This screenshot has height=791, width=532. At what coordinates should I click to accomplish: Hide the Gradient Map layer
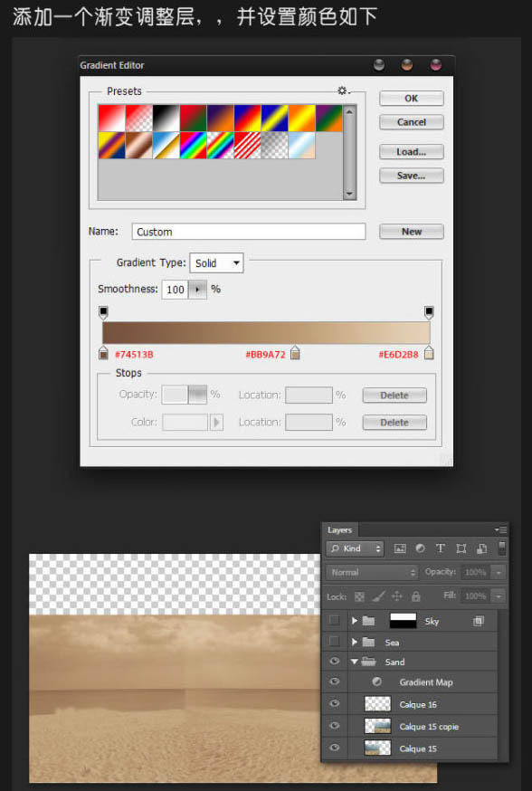pos(335,681)
